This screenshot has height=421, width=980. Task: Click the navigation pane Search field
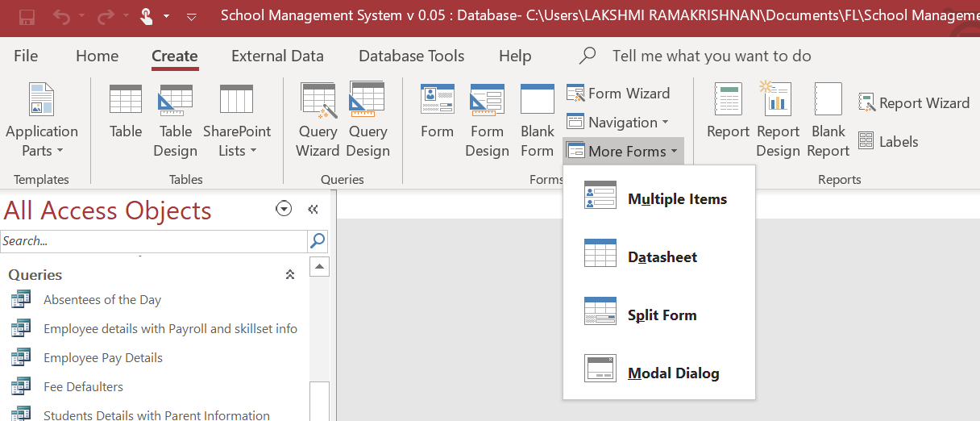tap(154, 240)
